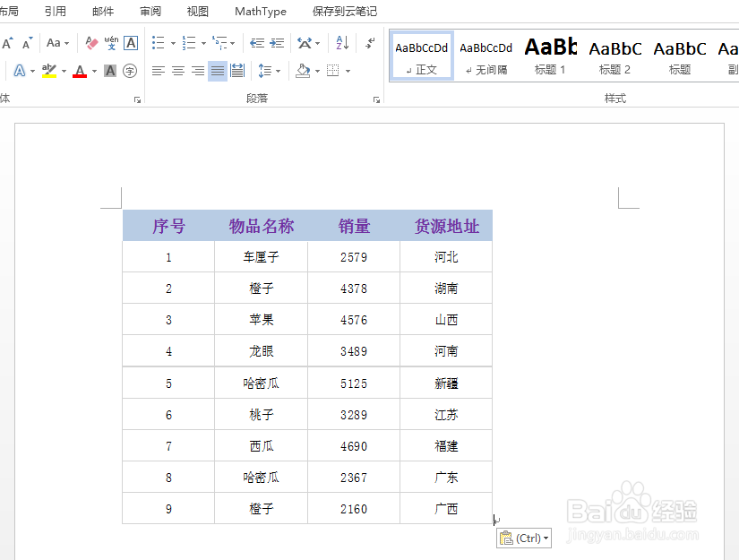Open the highlight color dropdown arrow

click(x=64, y=71)
